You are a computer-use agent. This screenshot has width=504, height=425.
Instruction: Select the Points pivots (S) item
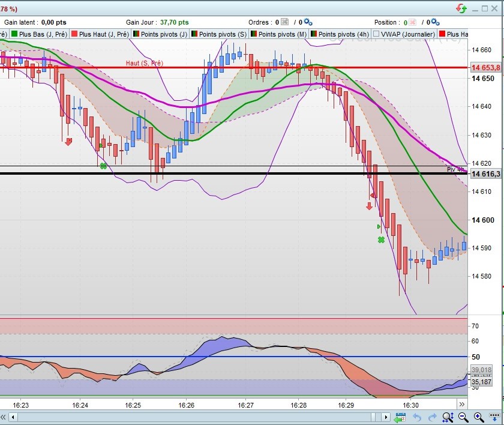(219, 34)
